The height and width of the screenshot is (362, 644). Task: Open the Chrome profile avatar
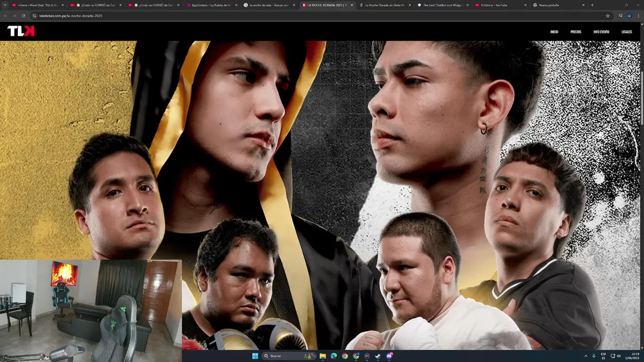(x=629, y=16)
